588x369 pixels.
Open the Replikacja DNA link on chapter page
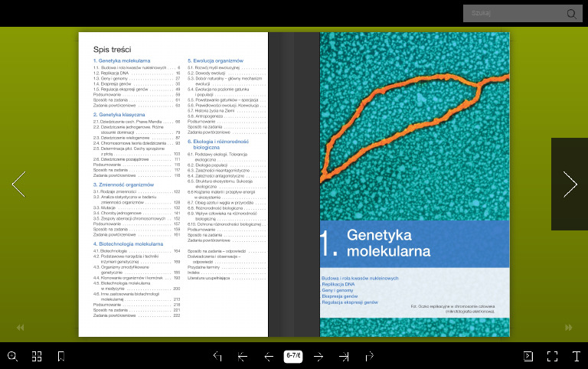338,284
